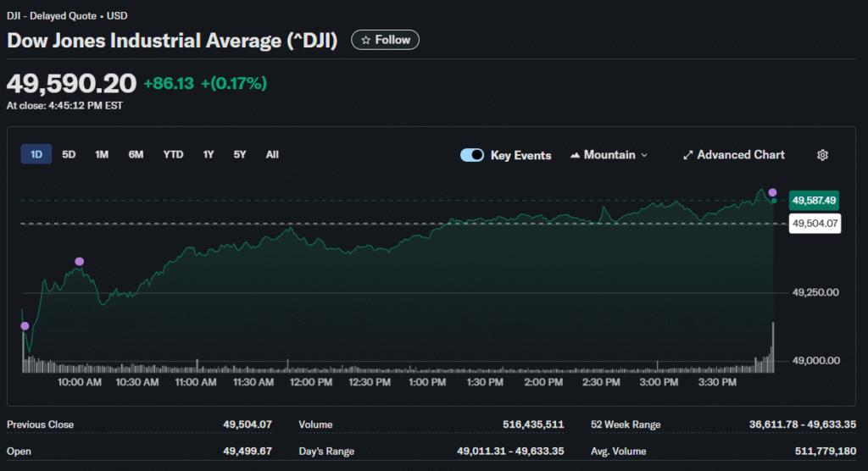Select the 1M chart range
Viewport: 868px width, 471px height.
[102, 154]
